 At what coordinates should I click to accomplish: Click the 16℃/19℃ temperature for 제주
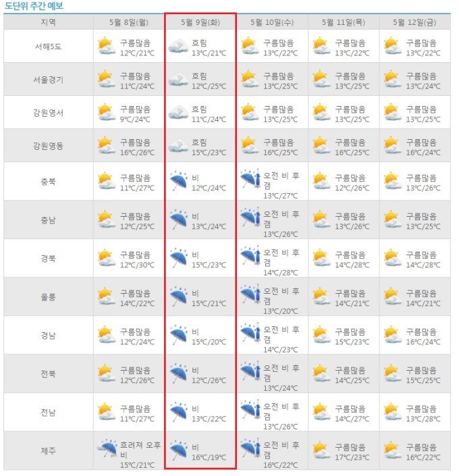pos(209,458)
